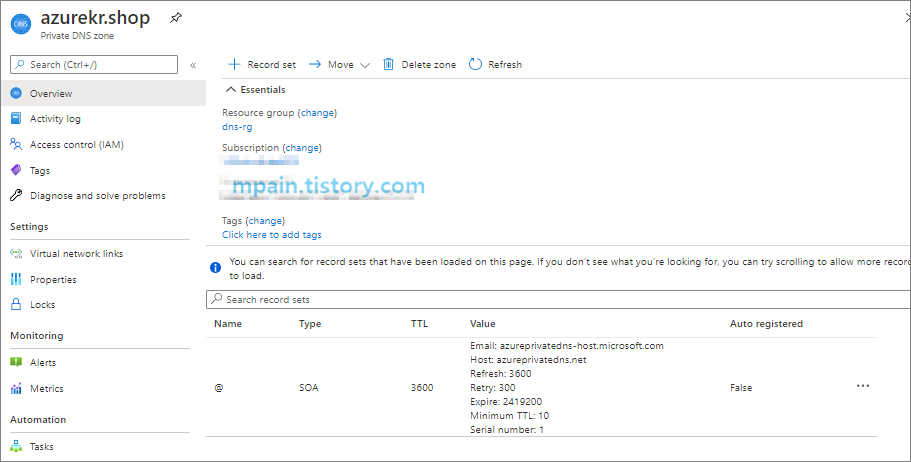Open Tags menu item
911x462 pixels.
tap(40, 170)
